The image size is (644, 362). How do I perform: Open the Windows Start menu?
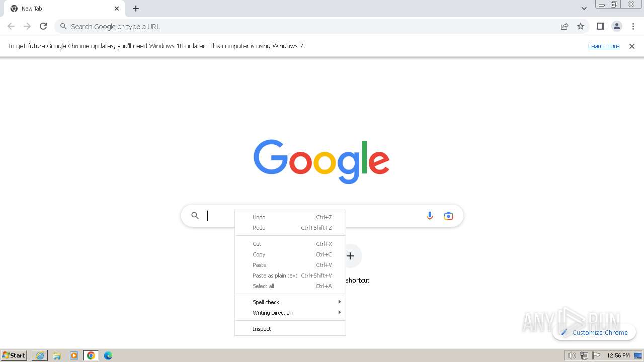(14, 355)
